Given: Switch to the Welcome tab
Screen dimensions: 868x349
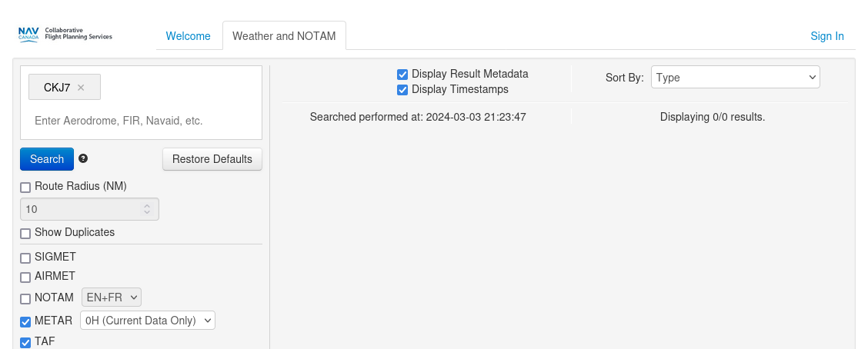Looking at the screenshot, I should [x=189, y=36].
